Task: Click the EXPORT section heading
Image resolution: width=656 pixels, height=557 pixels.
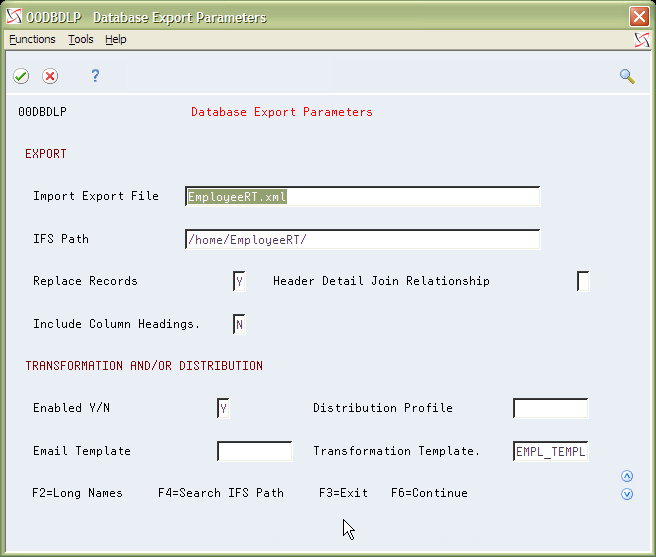Action: point(46,154)
